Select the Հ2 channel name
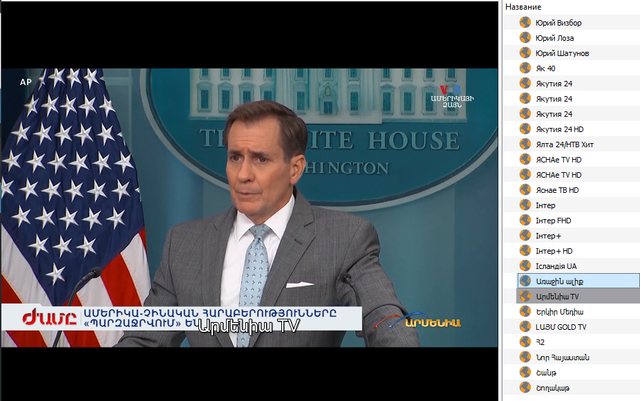The image size is (640, 401). (540, 342)
